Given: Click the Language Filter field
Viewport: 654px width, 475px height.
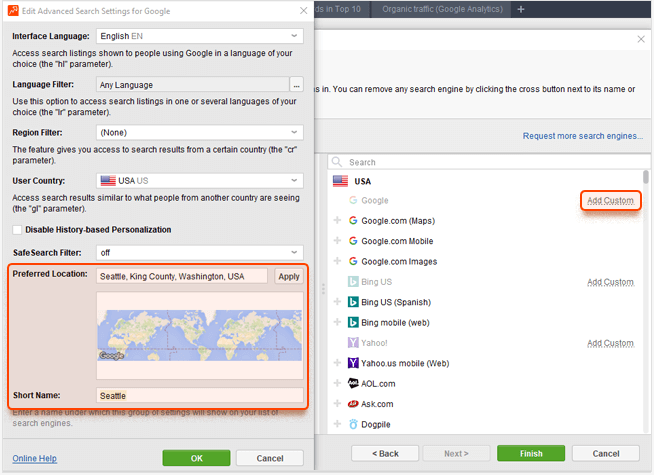Looking at the screenshot, I should pyautogui.click(x=193, y=85).
